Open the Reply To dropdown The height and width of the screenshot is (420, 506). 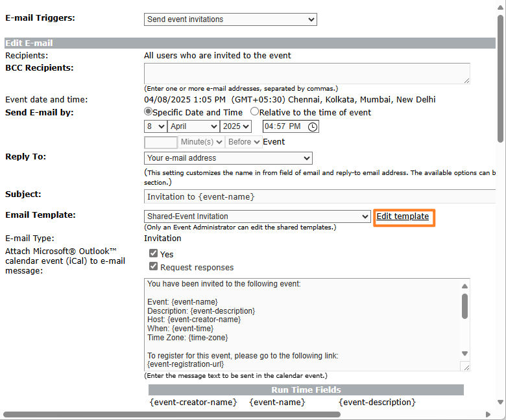click(x=228, y=158)
